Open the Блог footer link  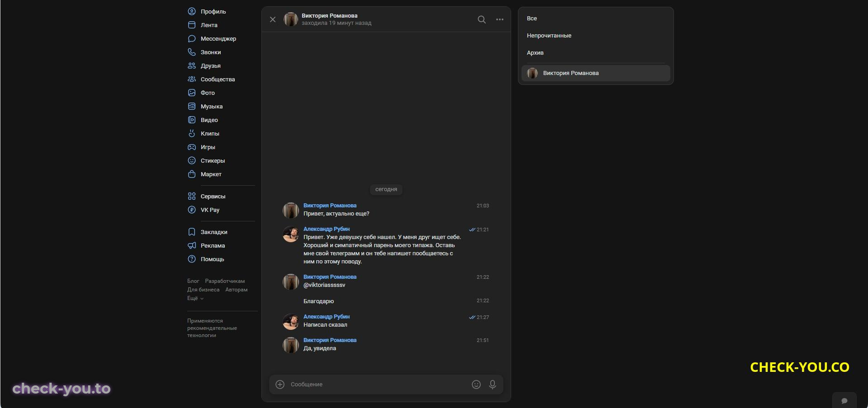click(193, 281)
